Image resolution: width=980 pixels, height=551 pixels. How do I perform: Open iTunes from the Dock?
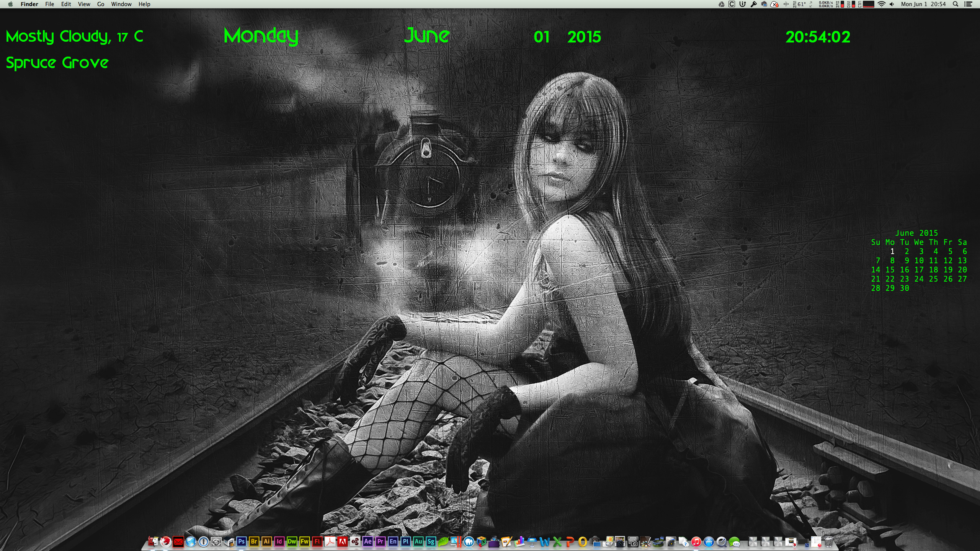point(696,542)
